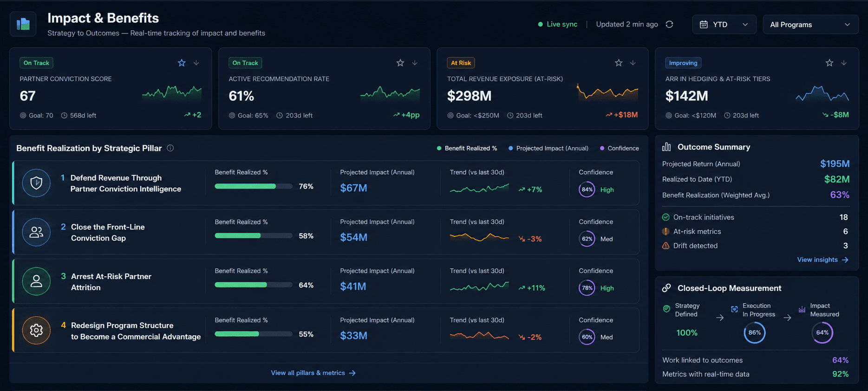Click the +7% trend sparkline
Image resolution: width=868 pixels, height=391 pixels.
point(479,189)
